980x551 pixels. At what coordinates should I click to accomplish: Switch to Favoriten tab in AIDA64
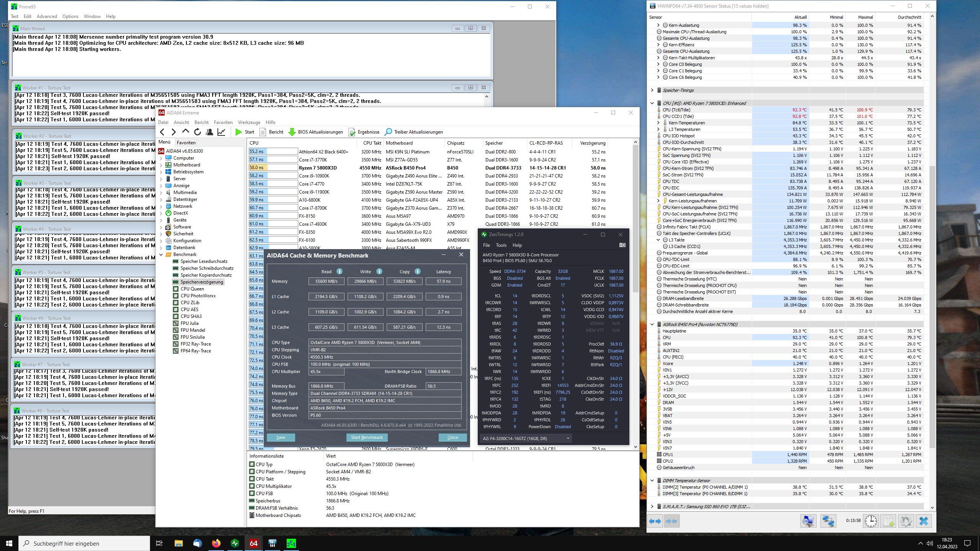pyautogui.click(x=186, y=142)
